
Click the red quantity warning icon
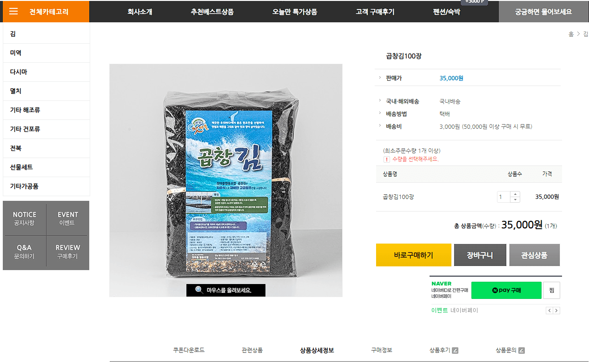(x=387, y=159)
